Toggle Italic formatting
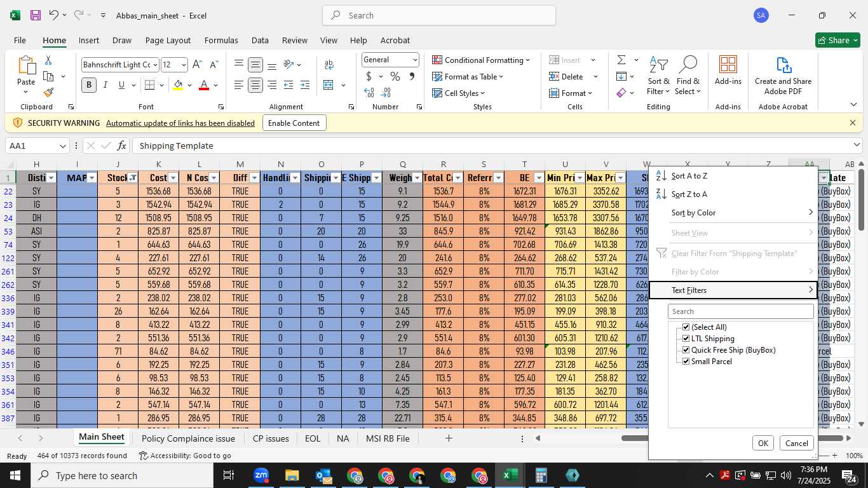Viewport: 868px width, 488px height. [105, 85]
